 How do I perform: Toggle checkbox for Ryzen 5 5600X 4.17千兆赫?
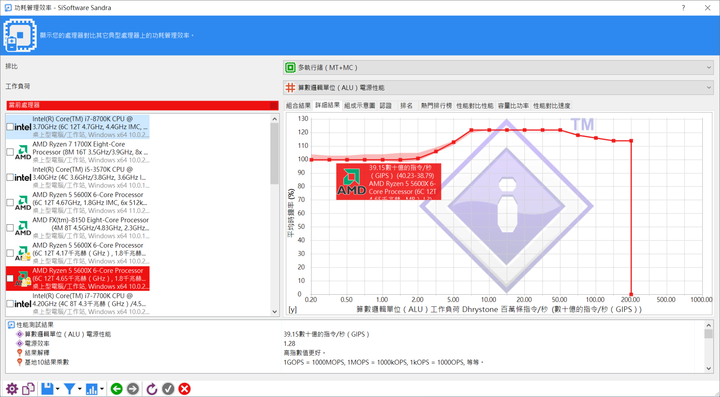[10, 253]
